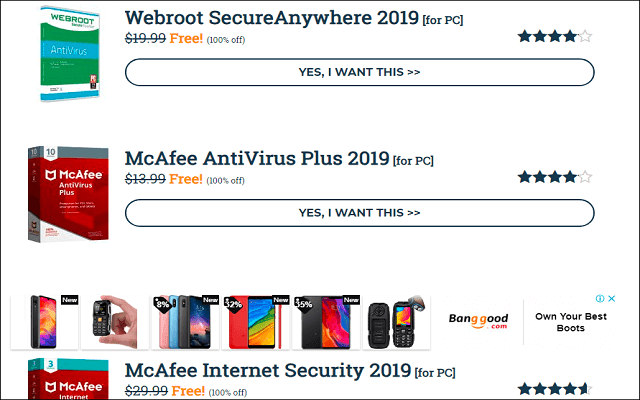
Task: Click the Webroot star rating
Action: pos(554,37)
